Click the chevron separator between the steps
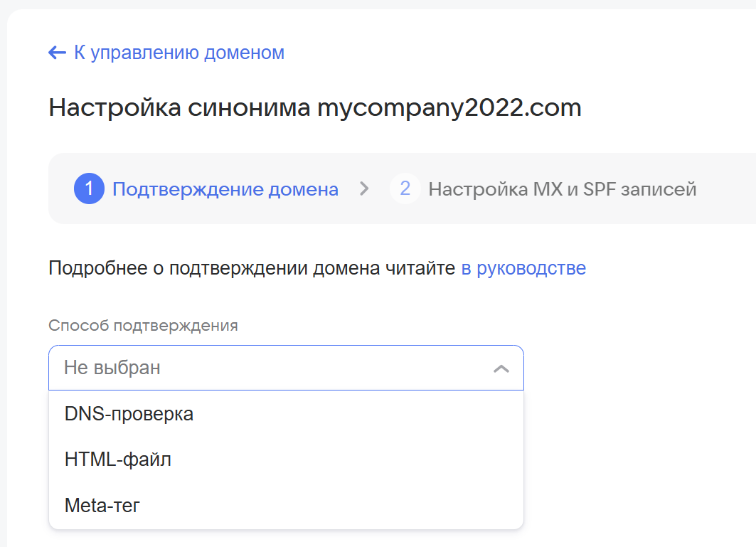Image resolution: width=756 pixels, height=547 pixels. click(x=364, y=189)
